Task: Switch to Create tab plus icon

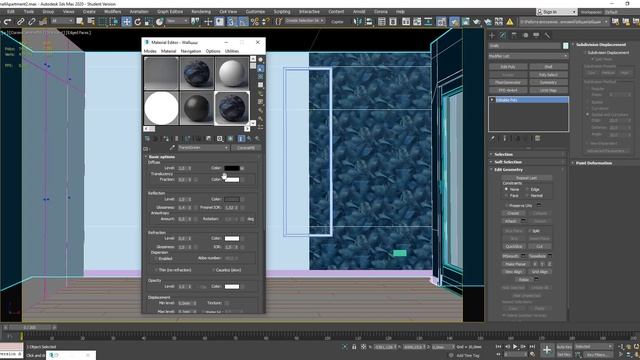Action: [492, 36]
